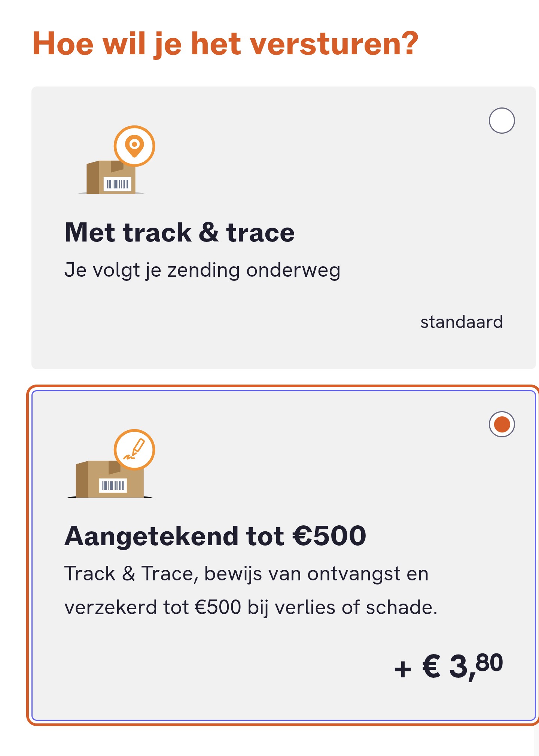
Task: Click the orange location pin badge
Action: (134, 146)
